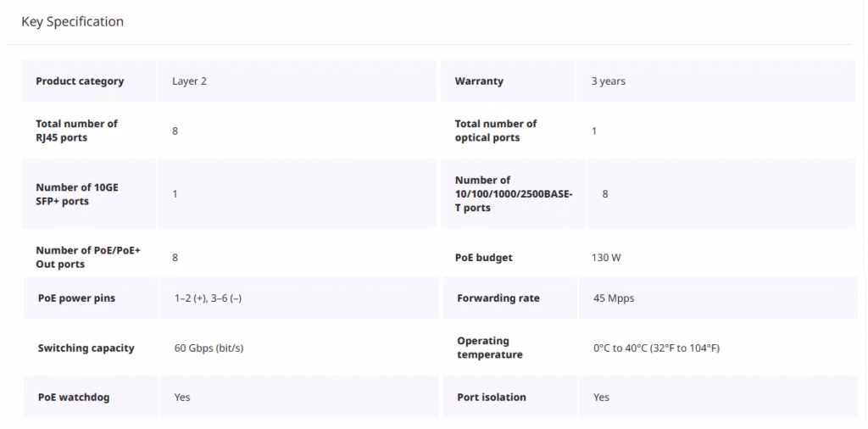Screen dimensions: 868x429
Task: Select the operating temperature range value
Action: (x=657, y=348)
